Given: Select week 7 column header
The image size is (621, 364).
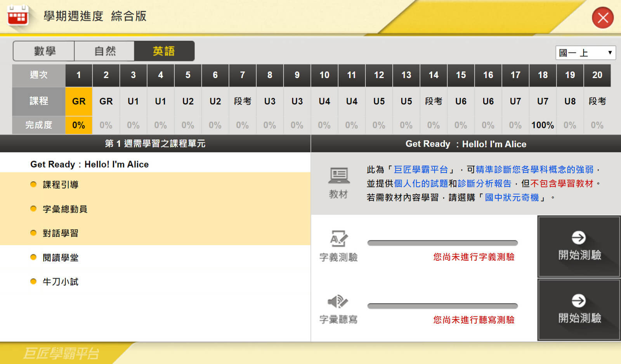Looking at the screenshot, I should 243,75.
